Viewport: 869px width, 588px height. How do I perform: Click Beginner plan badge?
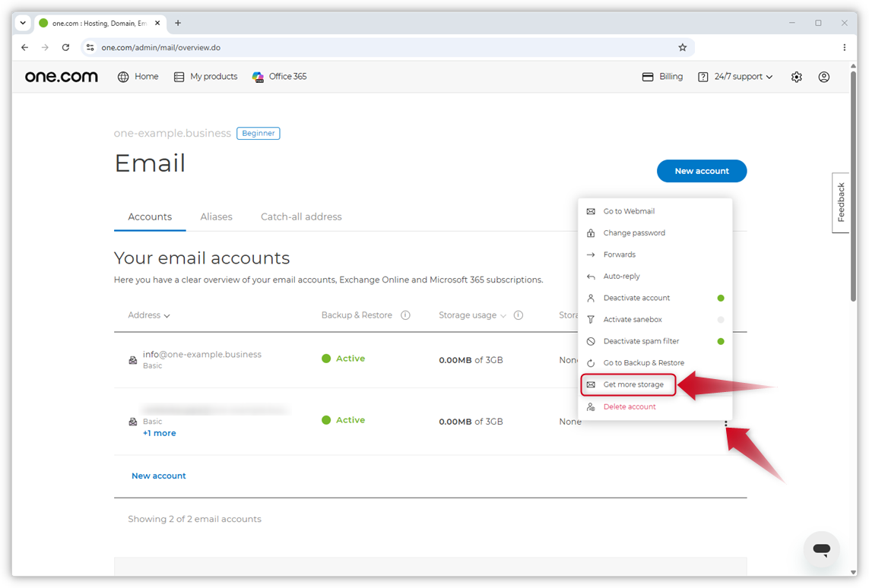point(258,134)
